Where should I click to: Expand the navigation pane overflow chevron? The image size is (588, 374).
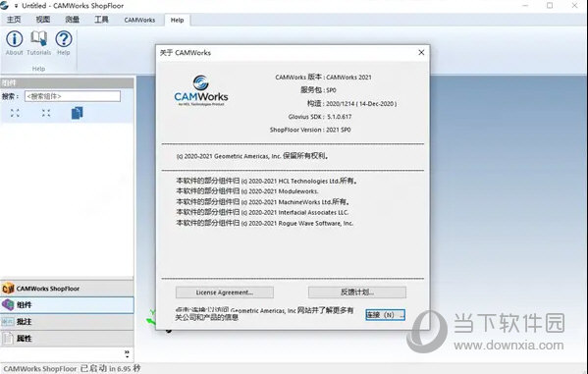pyautogui.click(x=127, y=353)
